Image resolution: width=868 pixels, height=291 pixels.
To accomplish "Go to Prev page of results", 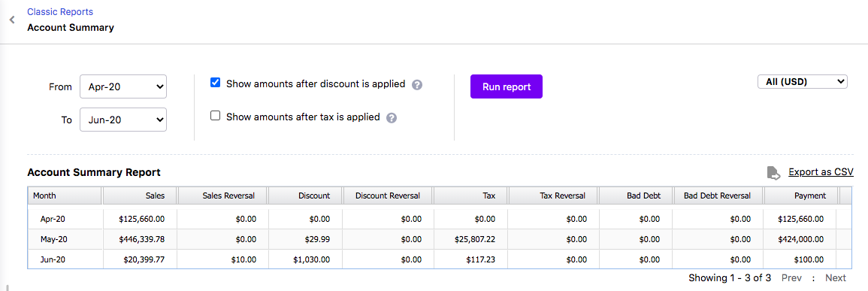I will click(791, 277).
